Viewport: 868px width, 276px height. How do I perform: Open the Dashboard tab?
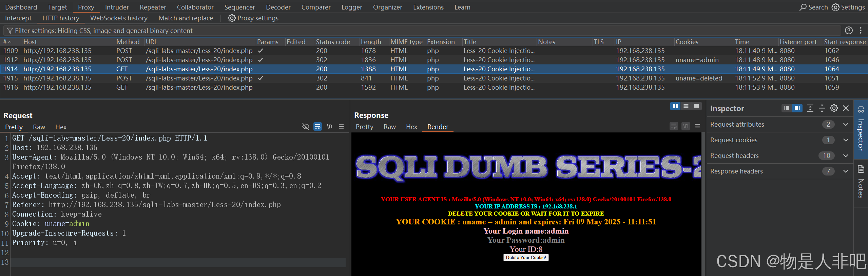[21, 7]
